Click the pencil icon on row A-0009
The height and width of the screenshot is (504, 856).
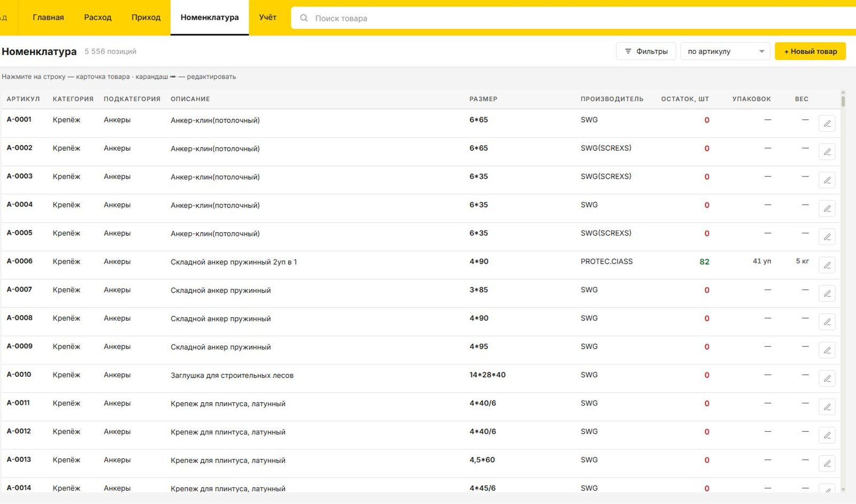(x=827, y=350)
